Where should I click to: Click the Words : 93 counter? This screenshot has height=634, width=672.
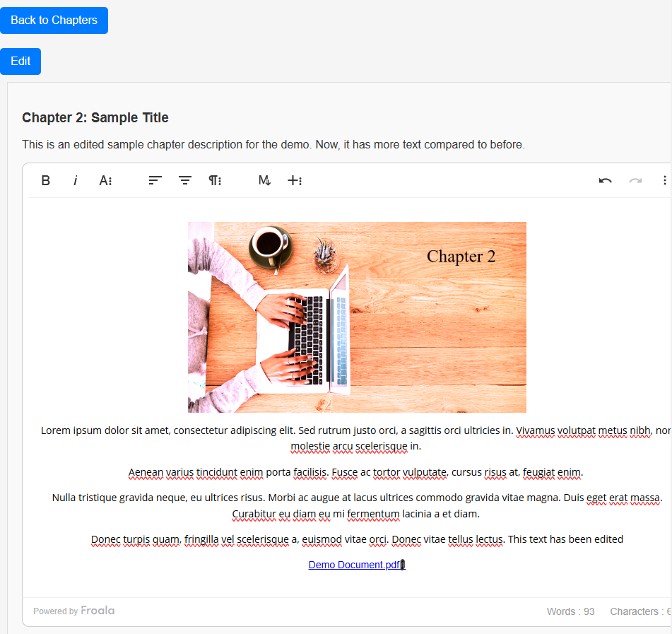tap(570, 611)
